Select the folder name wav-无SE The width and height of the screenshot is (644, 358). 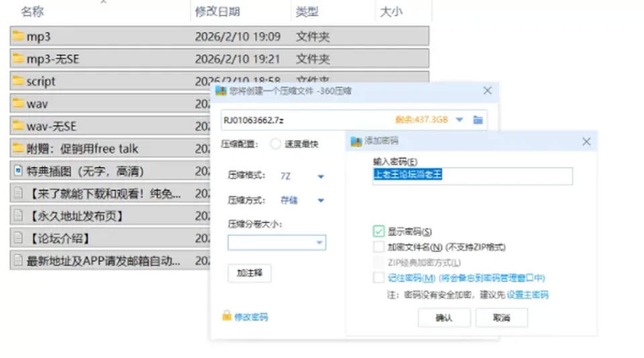pyautogui.click(x=52, y=126)
